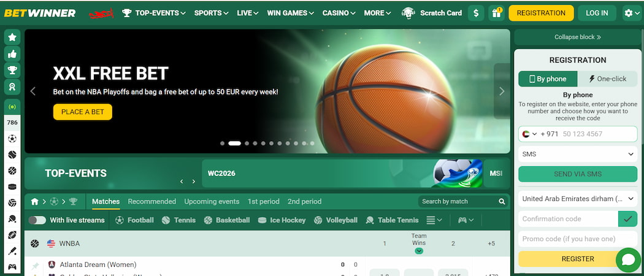Click PLACE A BET on banner
The height and width of the screenshot is (276, 644).
83,112
